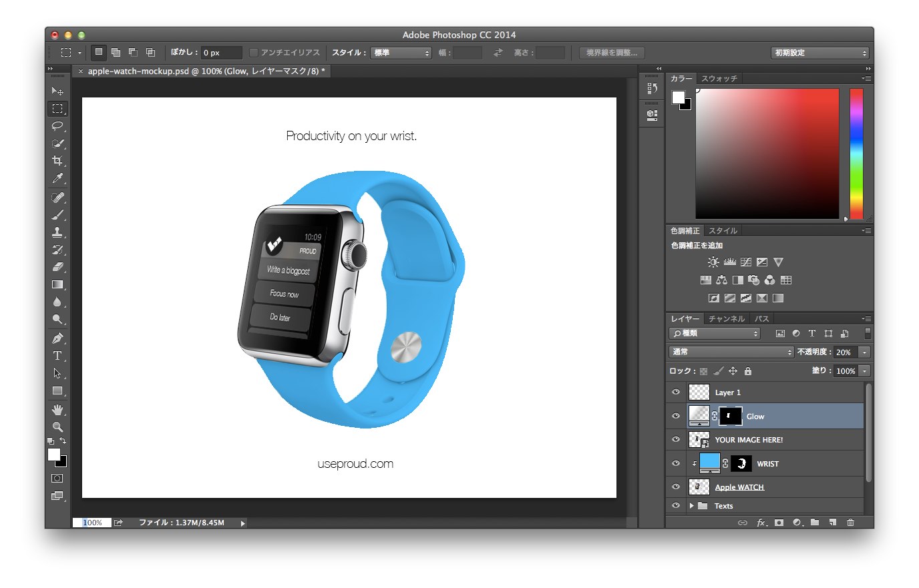Select the Brush tool
The image size is (919, 588).
point(57,215)
